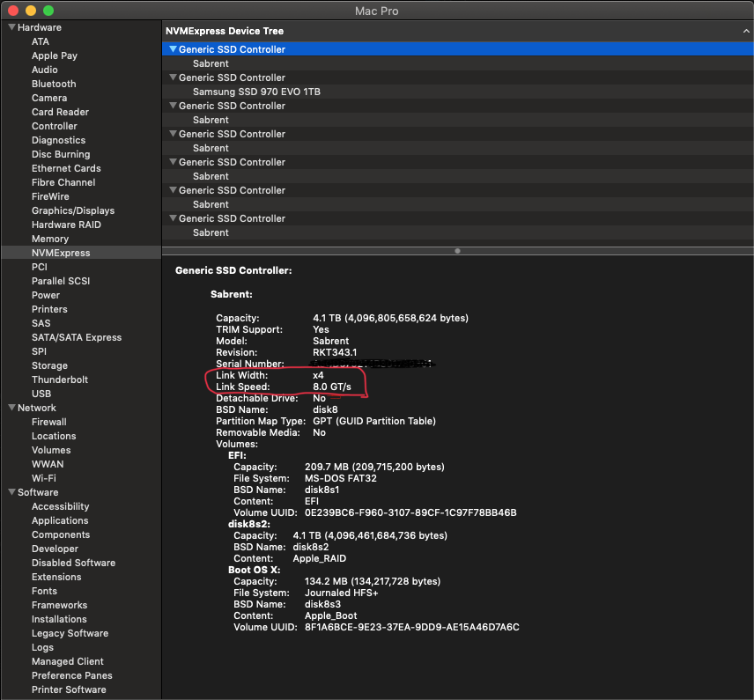The width and height of the screenshot is (754, 700).
Task: Open SATA/SATA Express section
Action: point(77,337)
